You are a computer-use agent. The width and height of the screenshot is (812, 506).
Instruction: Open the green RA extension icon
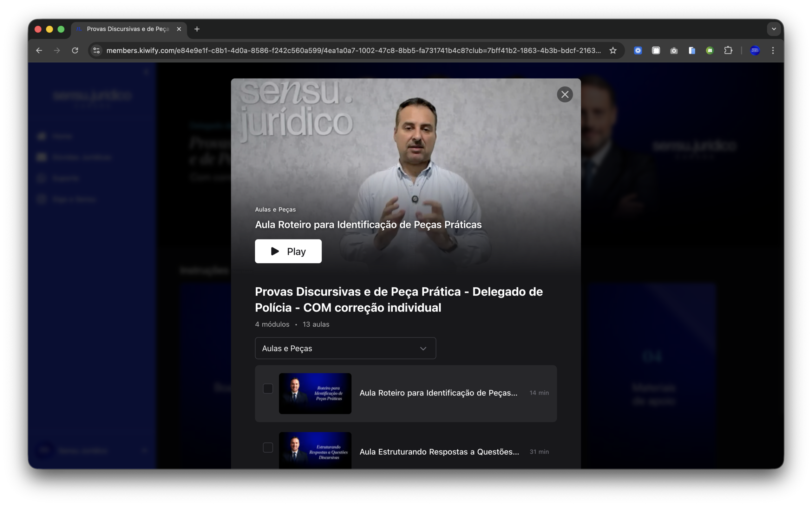click(710, 50)
